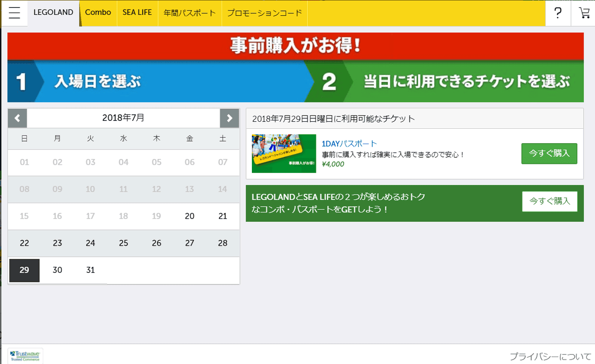Select July 20 on the calendar

pos(189,216)
